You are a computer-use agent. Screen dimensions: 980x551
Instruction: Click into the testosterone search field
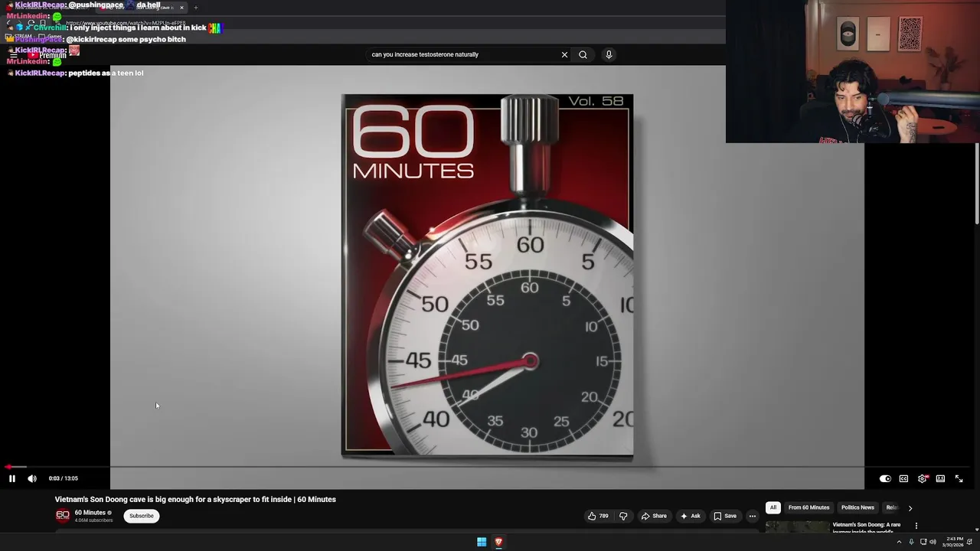(x=463, y=54)
